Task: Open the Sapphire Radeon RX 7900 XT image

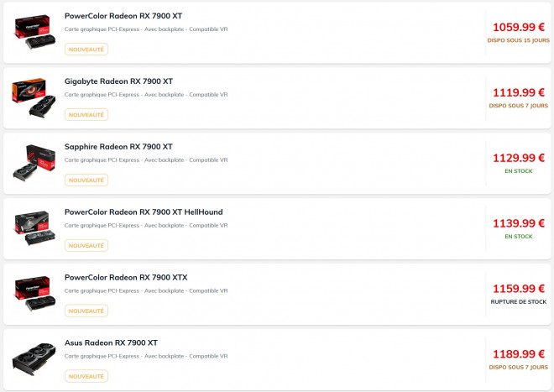Action: (32, 162)
